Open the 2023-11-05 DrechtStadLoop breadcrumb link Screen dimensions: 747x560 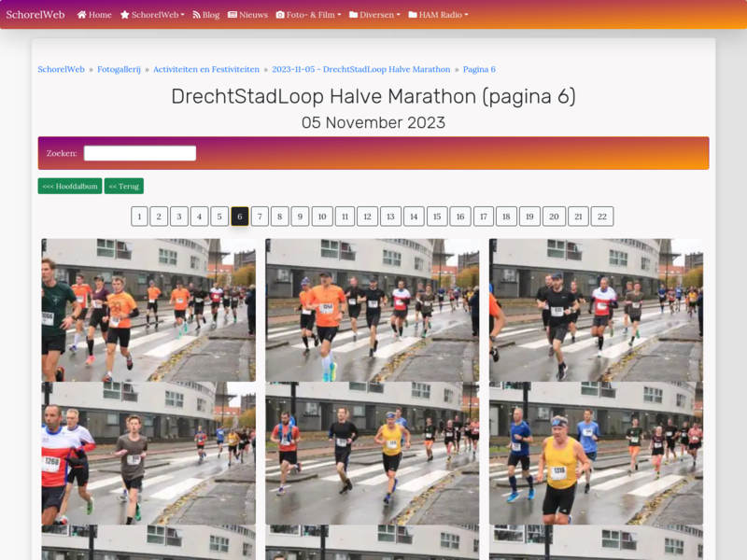coord(361,69)
